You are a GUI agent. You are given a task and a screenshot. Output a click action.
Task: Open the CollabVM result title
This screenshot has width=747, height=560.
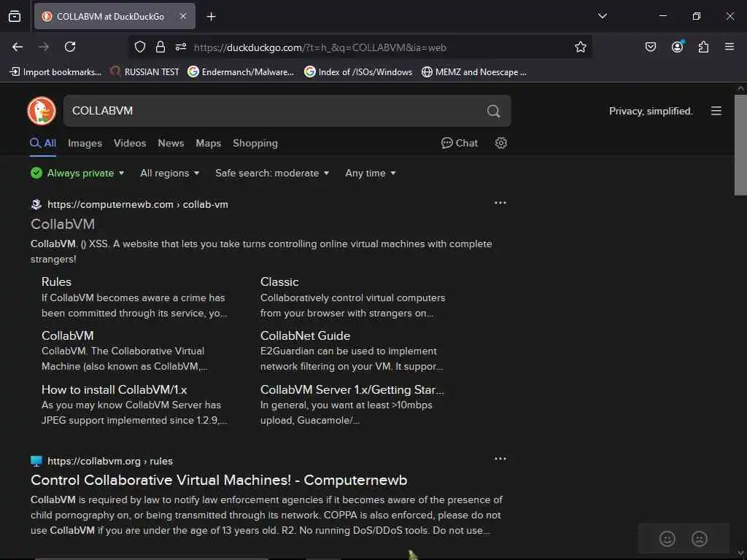click(63, 224)
